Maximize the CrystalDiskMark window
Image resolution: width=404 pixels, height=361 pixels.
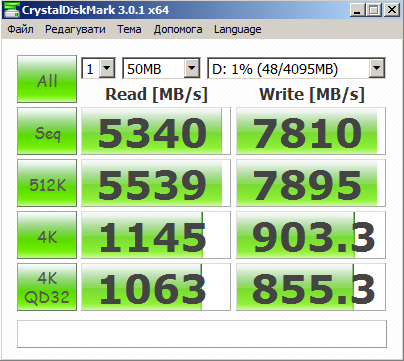click(373, 10)
